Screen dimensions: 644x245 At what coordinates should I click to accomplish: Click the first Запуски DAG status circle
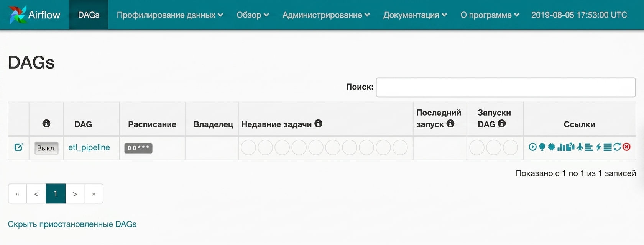(477, 147)
